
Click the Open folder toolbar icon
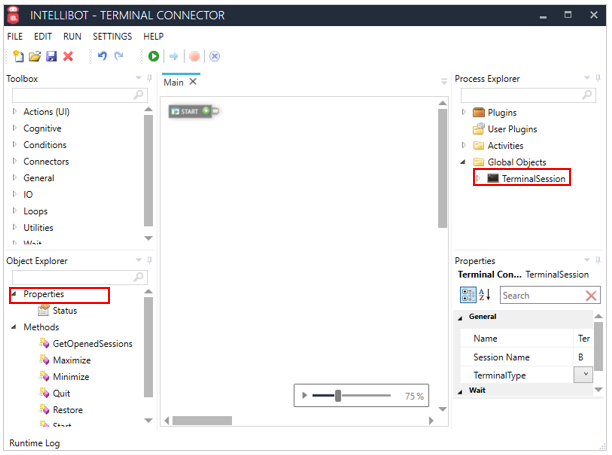point(35,57)
